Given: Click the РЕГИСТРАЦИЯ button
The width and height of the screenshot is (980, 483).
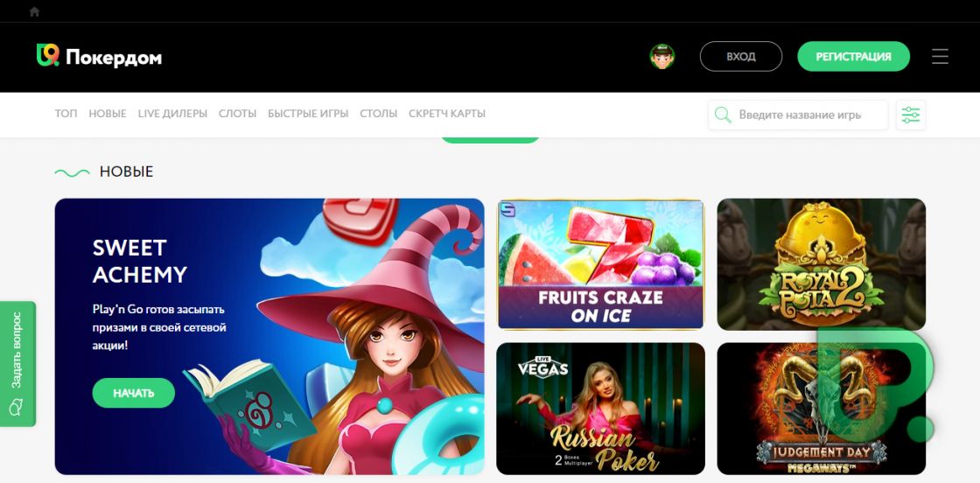Looking at the screenshot, I should (853, 56).
